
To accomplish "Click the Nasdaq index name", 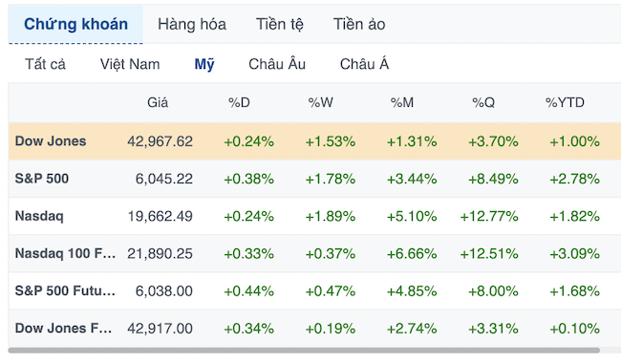I will [x=39, y=216].
